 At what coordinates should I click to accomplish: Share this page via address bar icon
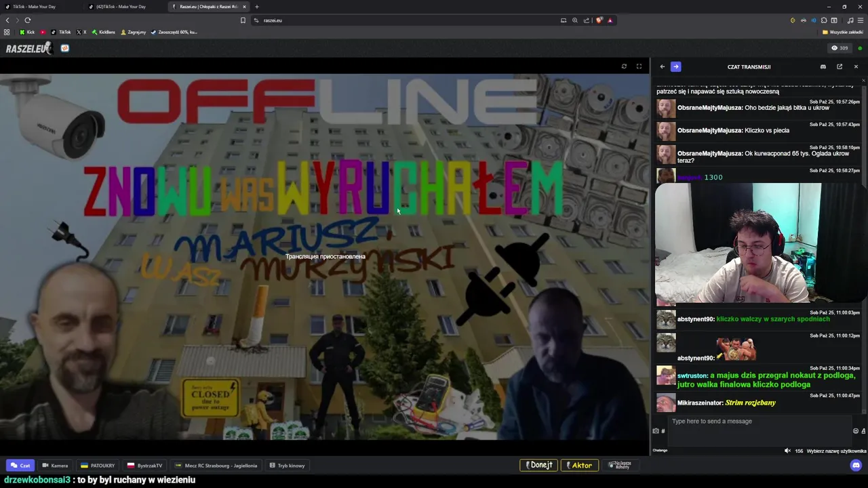click(587, 20)
